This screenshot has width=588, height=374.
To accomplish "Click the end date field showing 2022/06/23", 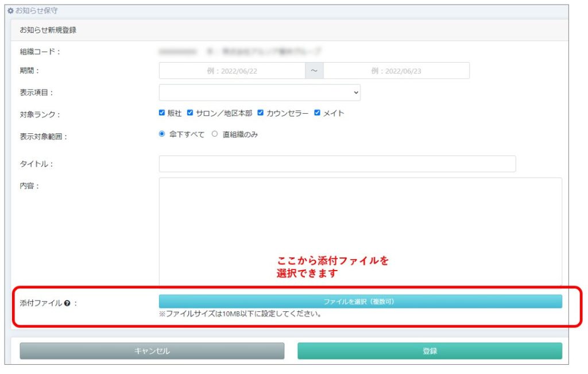I will [x=396, y=71].
